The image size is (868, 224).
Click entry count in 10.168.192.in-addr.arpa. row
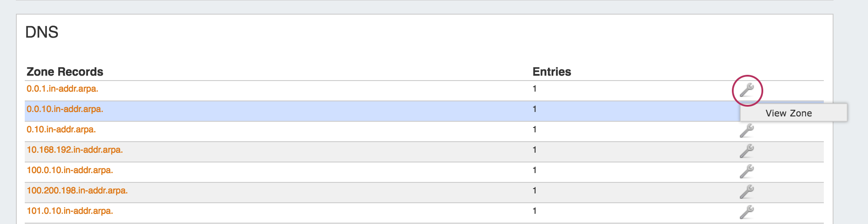(x=535, y=150)
